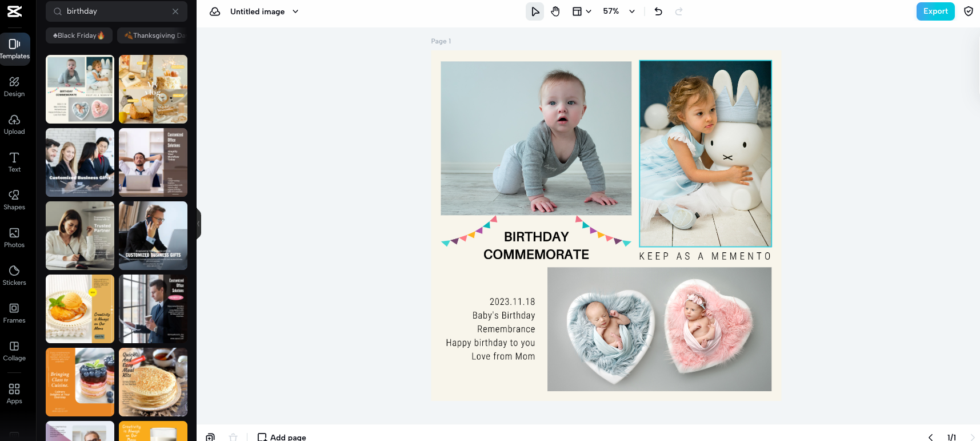Go to the next page arrow
This screenshot has width=980, height=441.
click(973, 437)
